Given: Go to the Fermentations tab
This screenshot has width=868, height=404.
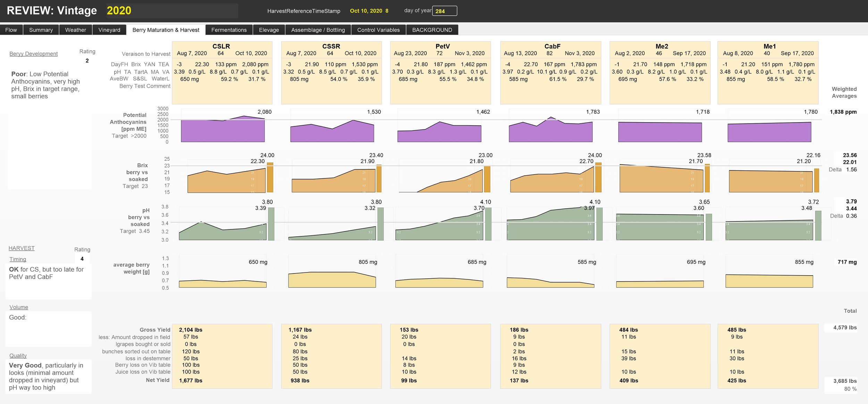Looking at the screenshot, I should [229, 30].
